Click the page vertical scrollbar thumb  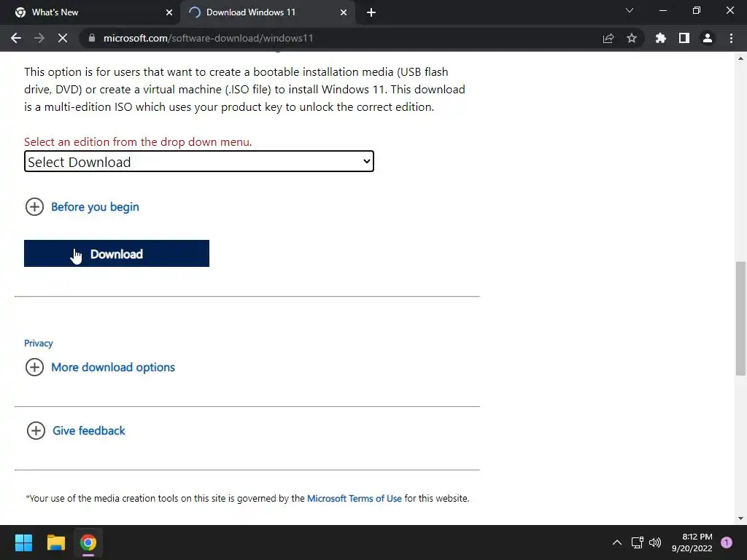(740, 318)
